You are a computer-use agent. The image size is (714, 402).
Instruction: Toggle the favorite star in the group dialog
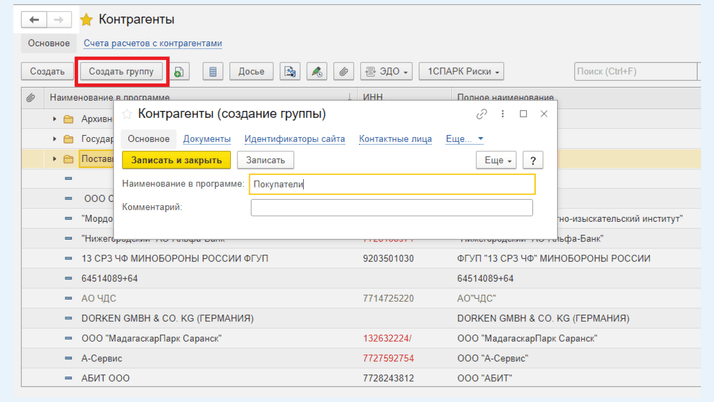tap(127, 115)
